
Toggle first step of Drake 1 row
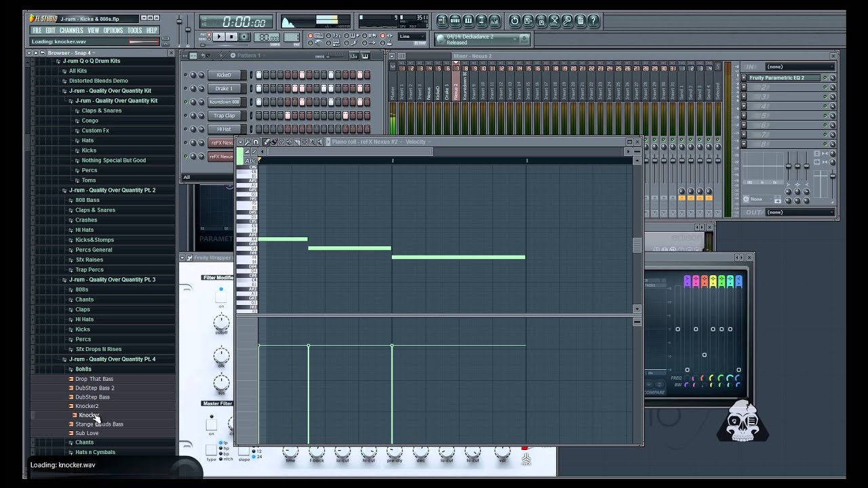259,89
